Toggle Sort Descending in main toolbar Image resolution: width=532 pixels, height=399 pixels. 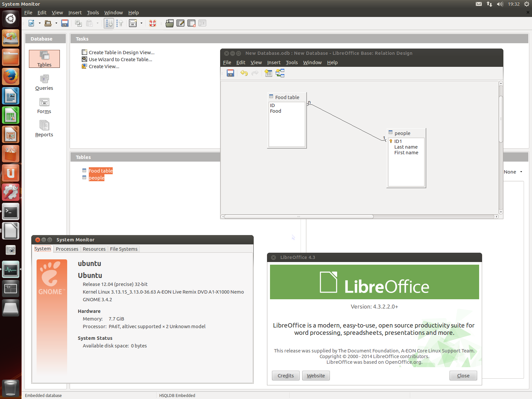point(120,23)
